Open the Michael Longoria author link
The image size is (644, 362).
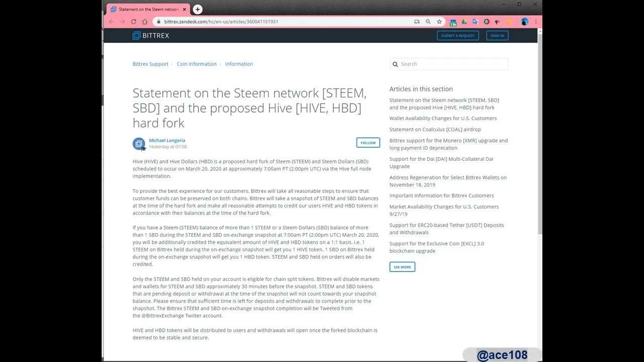pyautogui.click(x=167, y=140)
